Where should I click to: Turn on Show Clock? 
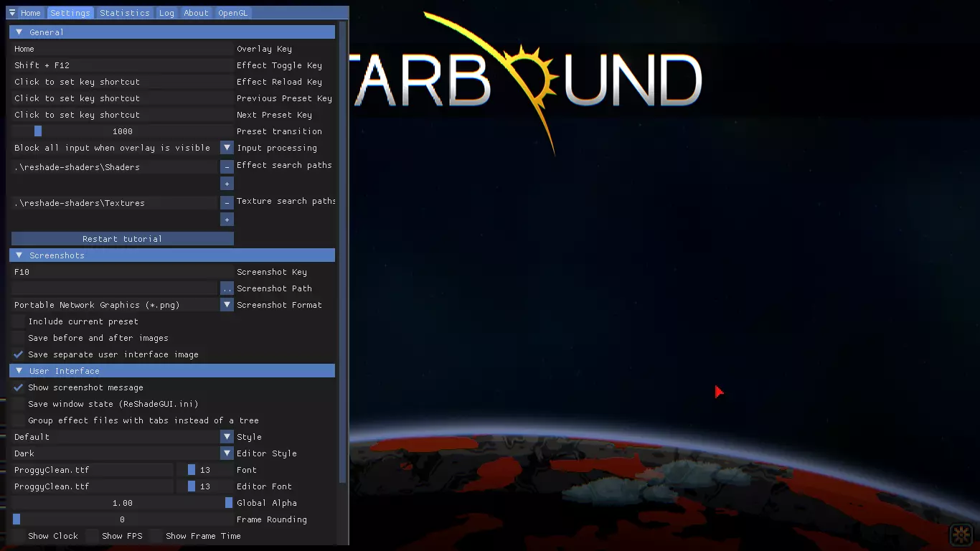[18, 536]
